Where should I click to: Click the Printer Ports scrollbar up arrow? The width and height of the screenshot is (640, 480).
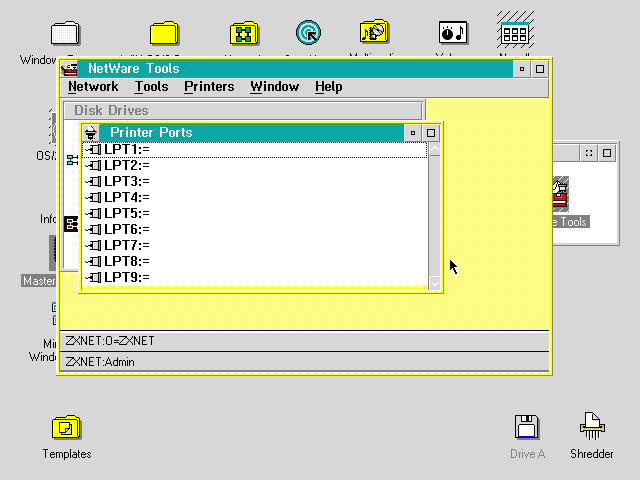coord(435,149)
